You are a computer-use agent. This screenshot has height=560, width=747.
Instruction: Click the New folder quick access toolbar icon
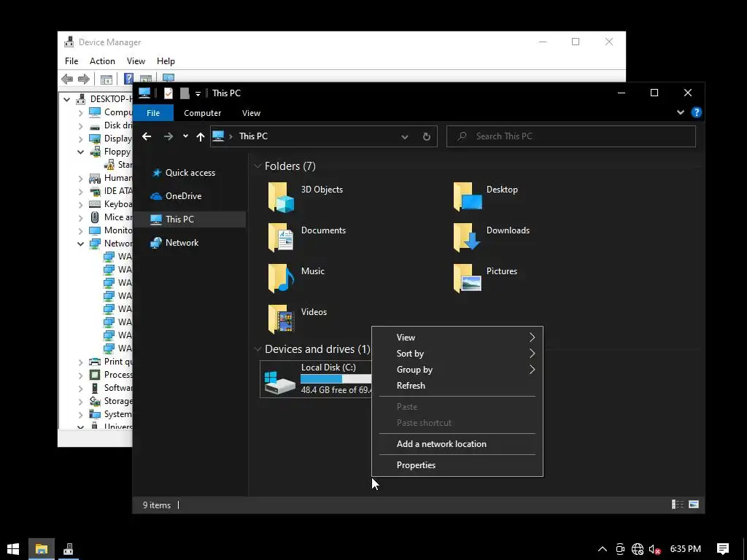click(185, 93)
